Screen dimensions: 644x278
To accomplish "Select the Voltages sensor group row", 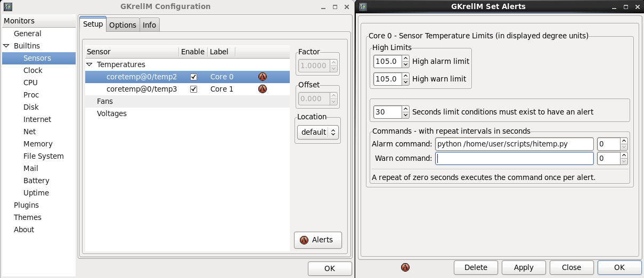I will pos(188,113).
